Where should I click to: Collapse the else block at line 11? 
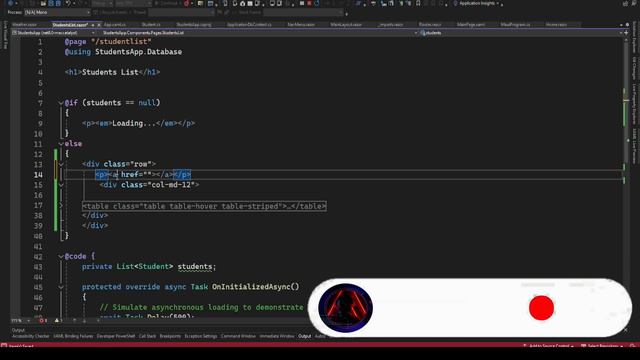(x=61, y=144)
